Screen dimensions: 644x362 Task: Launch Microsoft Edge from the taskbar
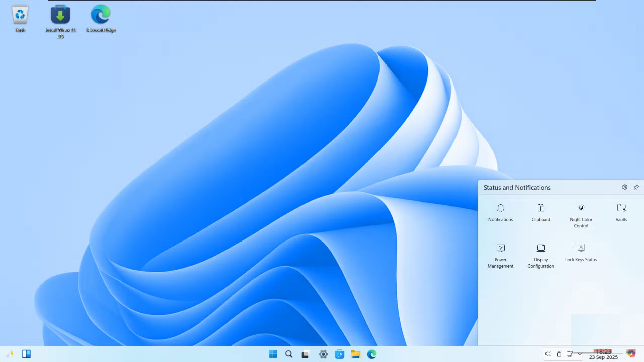tap(372, 354)
